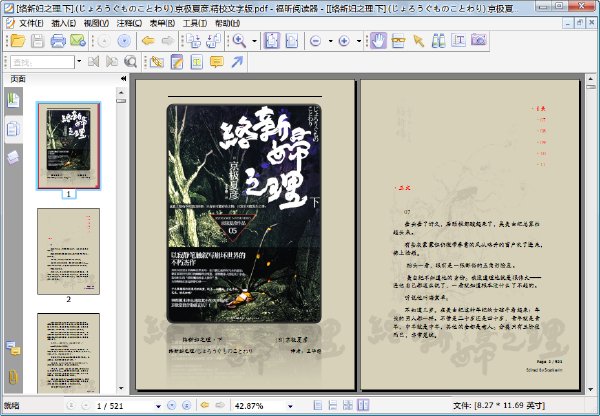
Task: Open the Pages thumbnails side panel tab
Action: (x=13, y=129)
